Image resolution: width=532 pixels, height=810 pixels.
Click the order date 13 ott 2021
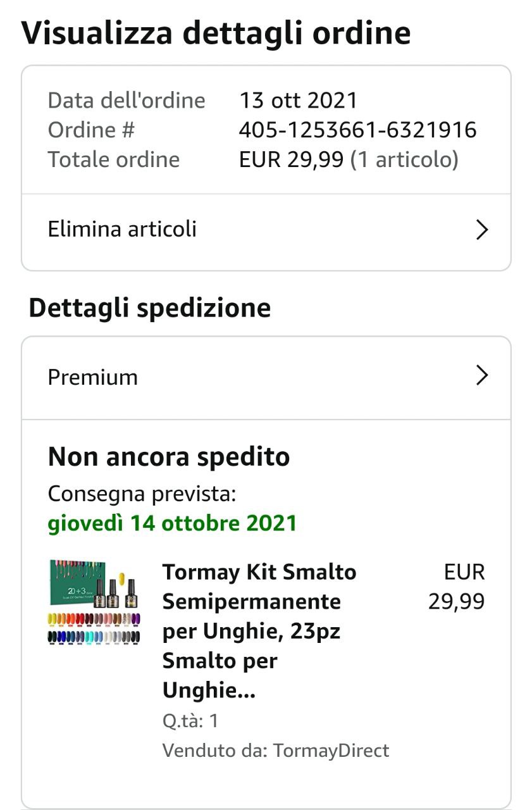point(298,101)
